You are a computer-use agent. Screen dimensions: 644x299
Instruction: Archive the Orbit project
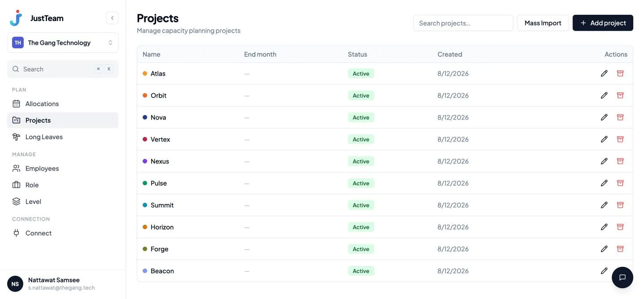(620, 95)
